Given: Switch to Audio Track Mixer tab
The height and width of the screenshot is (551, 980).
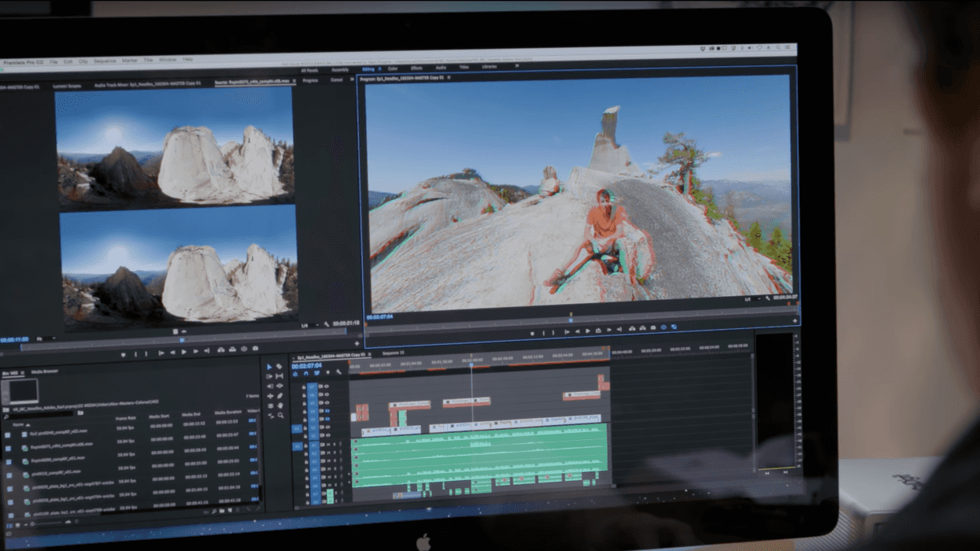Looking at the screenshot, I should pos(148,83).
